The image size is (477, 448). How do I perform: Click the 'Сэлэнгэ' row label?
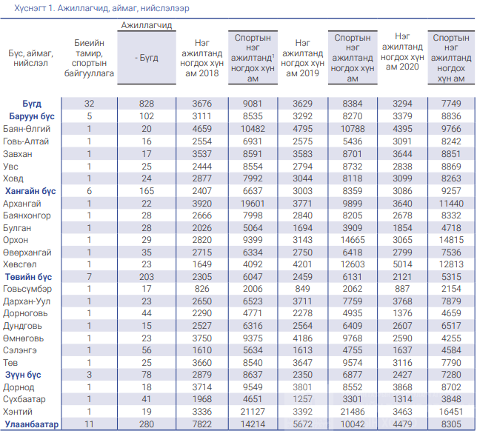(x=20, y=350)
